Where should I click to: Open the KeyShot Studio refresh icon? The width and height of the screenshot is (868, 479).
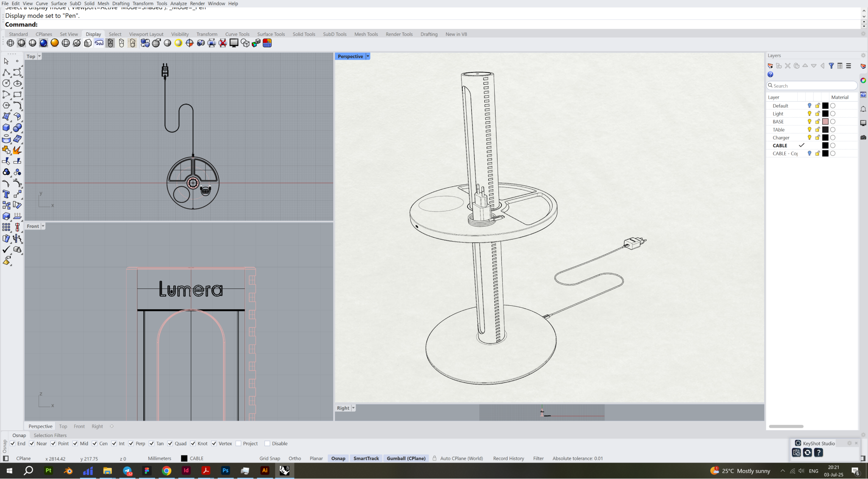tap(807, 453)
